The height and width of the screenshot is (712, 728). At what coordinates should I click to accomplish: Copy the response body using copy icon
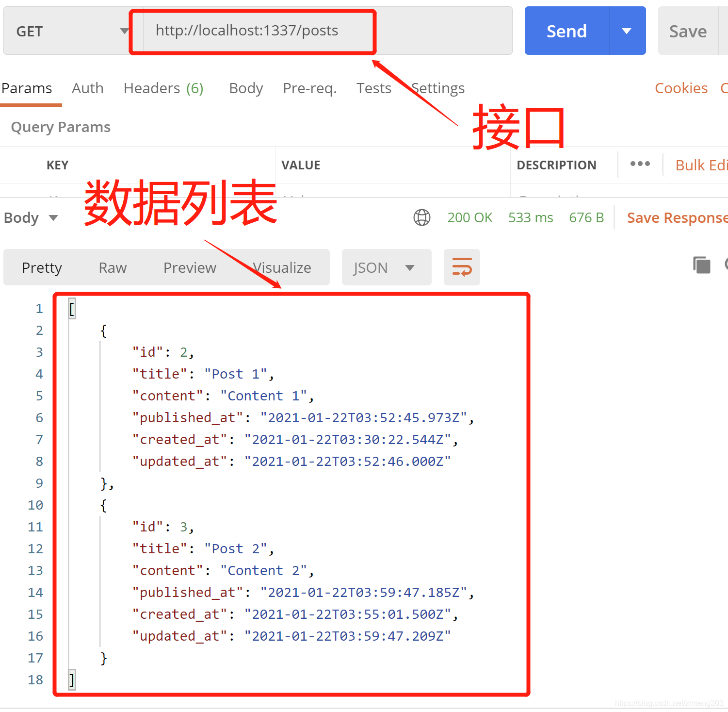point(701,265)
